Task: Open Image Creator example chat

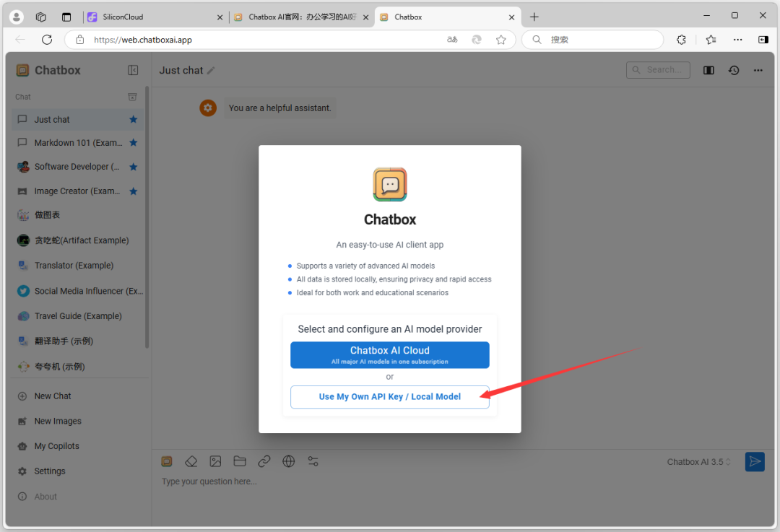Action: 77,191
